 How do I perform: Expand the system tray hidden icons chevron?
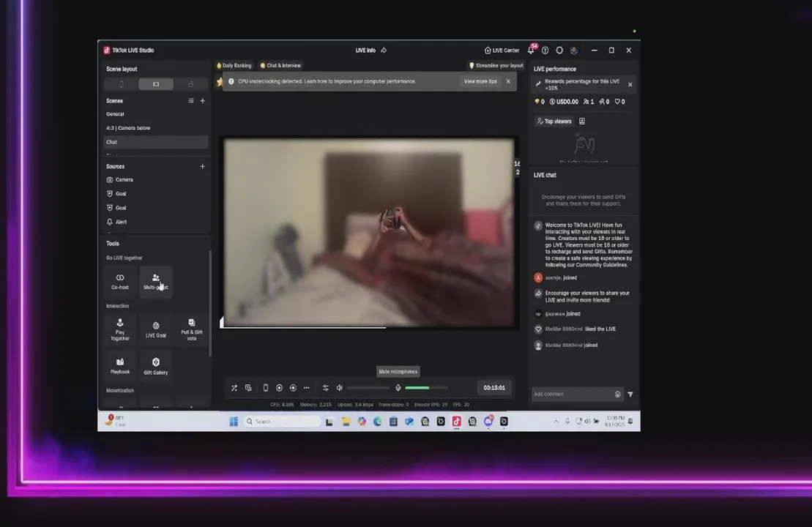(556, 422)
